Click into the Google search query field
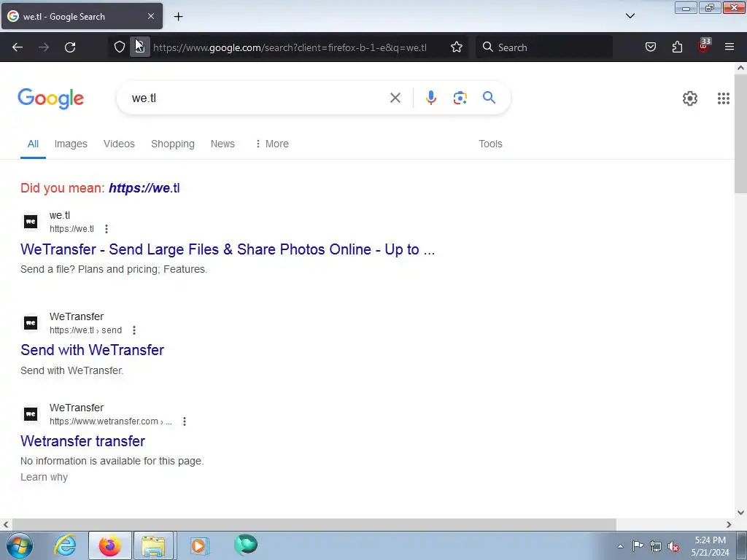This screenshot has height=560, width=747. pos(258,98)
